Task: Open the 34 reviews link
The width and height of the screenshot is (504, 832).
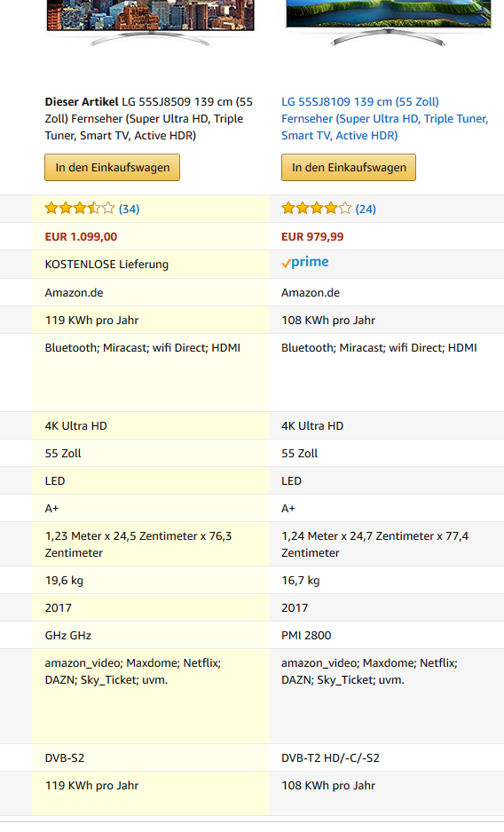Action: (130, 209)
